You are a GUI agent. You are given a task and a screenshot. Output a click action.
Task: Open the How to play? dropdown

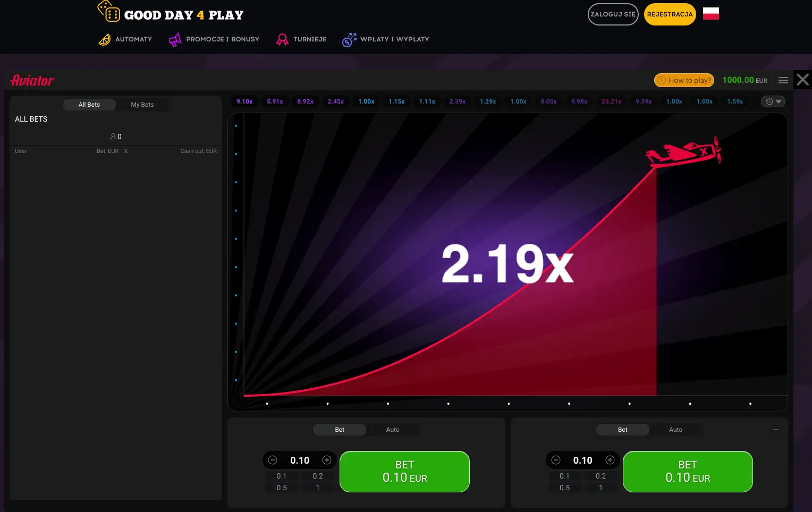(x=684, y=80)
